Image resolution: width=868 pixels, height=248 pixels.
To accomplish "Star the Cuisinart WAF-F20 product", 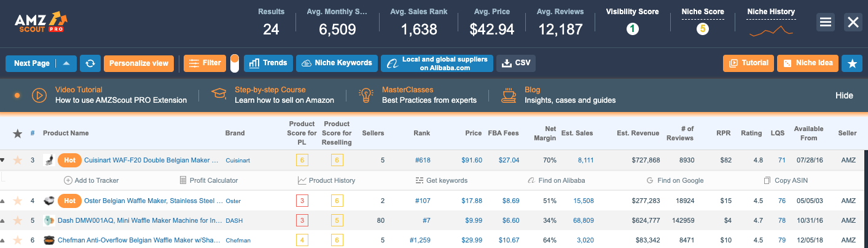I will 17,160.
